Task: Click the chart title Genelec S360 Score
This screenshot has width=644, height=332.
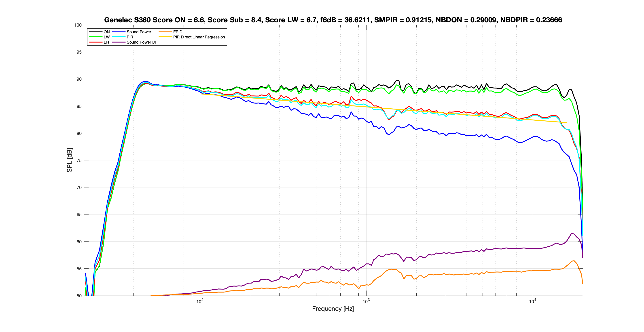Action: pos(333,20)
